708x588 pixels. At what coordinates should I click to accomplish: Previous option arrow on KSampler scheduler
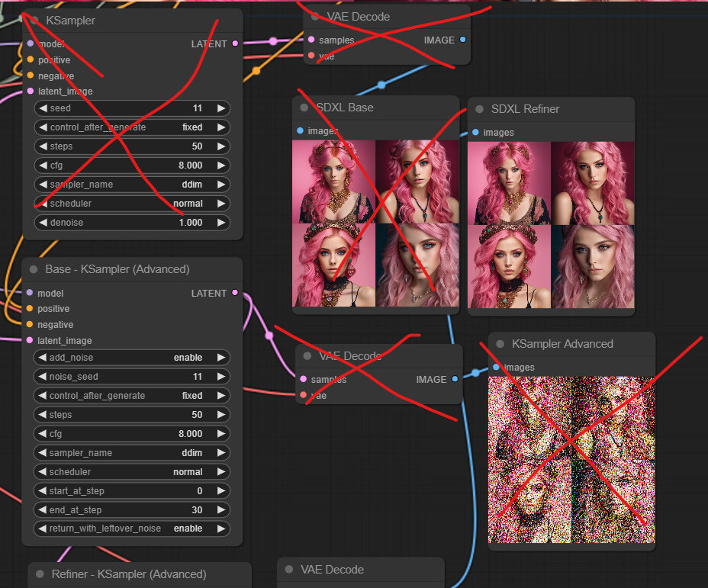click(43, 204)
